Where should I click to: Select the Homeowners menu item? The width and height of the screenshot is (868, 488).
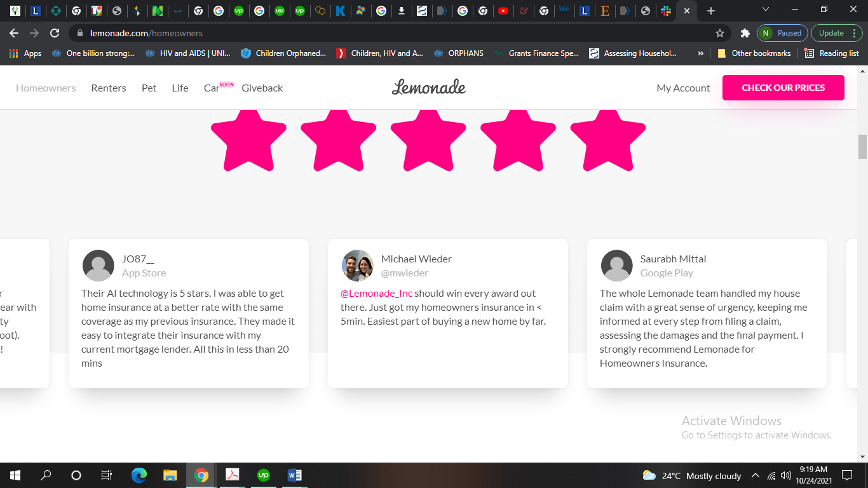click(46, 88)
